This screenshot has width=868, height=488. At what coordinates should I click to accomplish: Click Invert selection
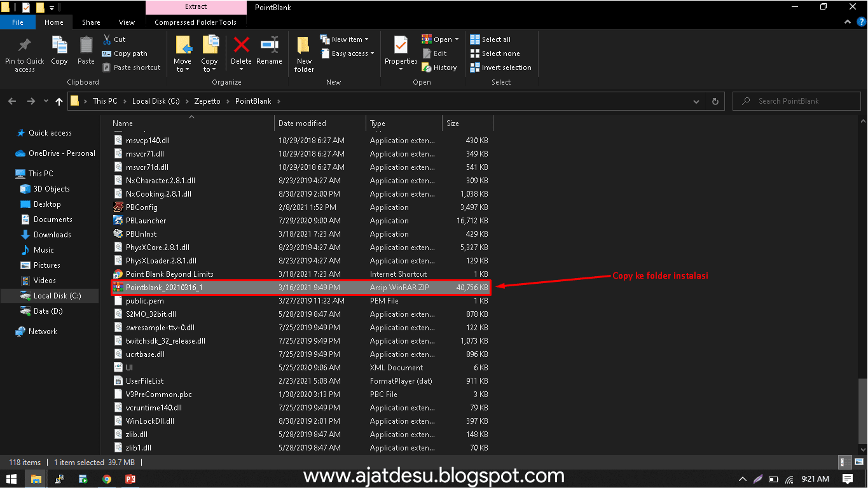[x=500, y=67]
